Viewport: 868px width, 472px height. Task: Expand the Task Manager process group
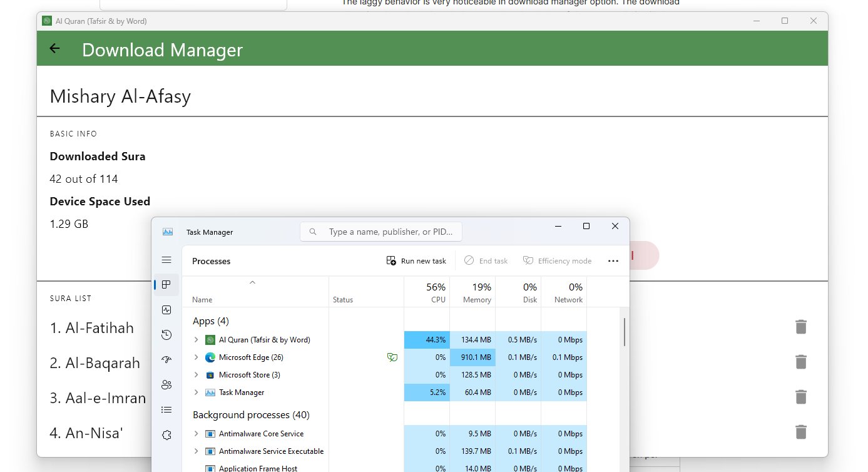196,392
